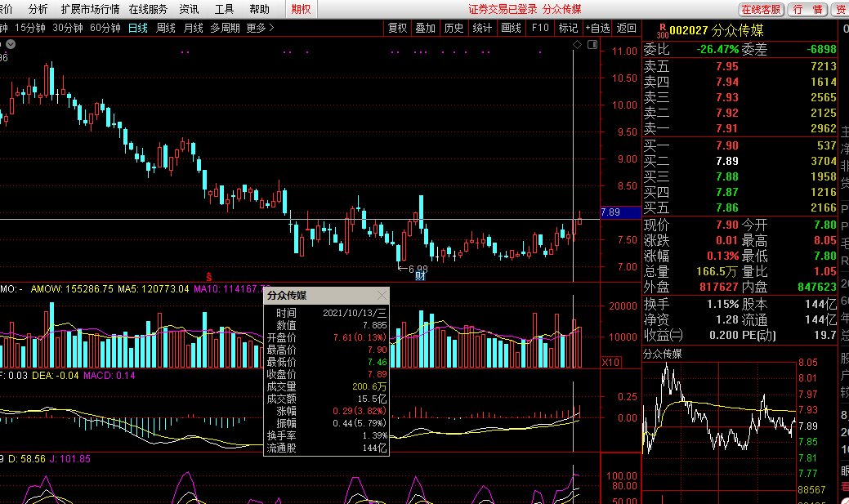Click the 买一 price 7.90
Image resolution: width=849 pixels, height=504 pixels.
tap(726, 145)
